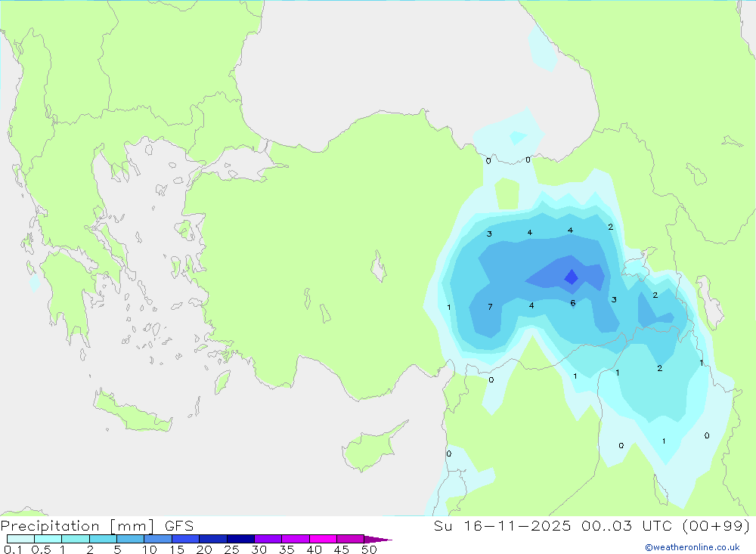Click the 5–10 mm legend color swatch
Image resolution: width=756 pixels, height=554 pixels.
pos(131,539)
